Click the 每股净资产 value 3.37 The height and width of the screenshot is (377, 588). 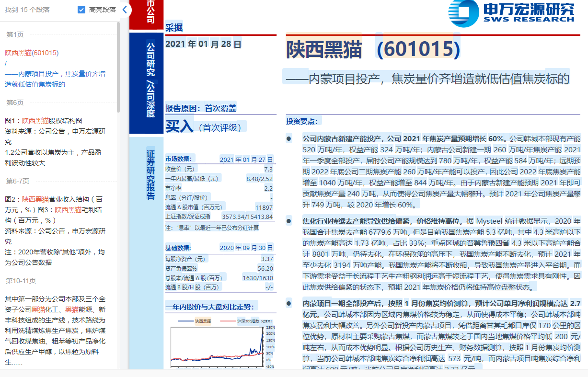click(266, 259)
